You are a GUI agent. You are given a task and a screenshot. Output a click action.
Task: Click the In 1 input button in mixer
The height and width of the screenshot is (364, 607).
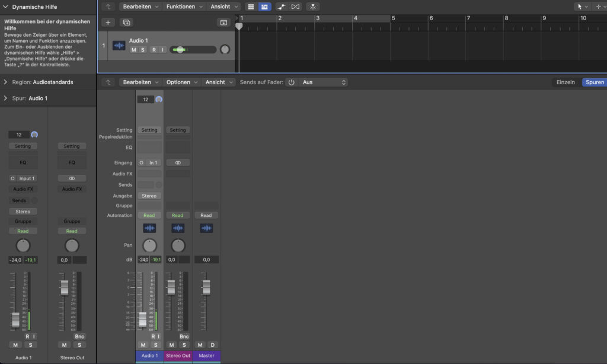click(154, 162)
